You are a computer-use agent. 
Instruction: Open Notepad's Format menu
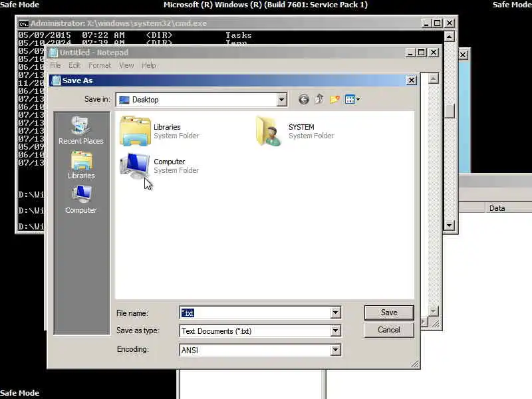point(99,65)
